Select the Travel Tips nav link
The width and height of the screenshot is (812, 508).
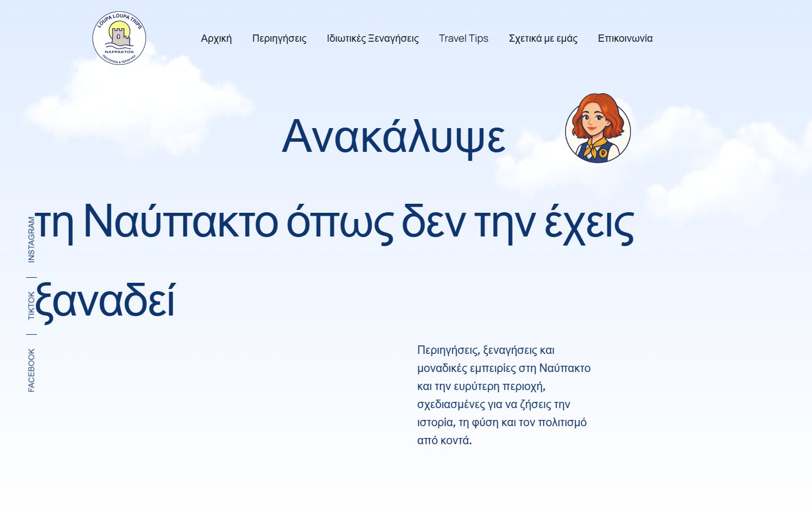[x=464, y=38]
